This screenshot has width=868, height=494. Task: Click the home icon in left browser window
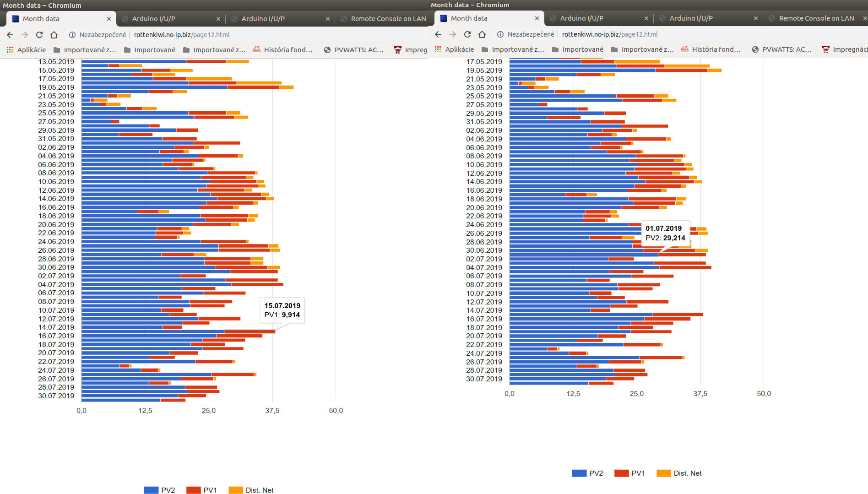[54, 35]
